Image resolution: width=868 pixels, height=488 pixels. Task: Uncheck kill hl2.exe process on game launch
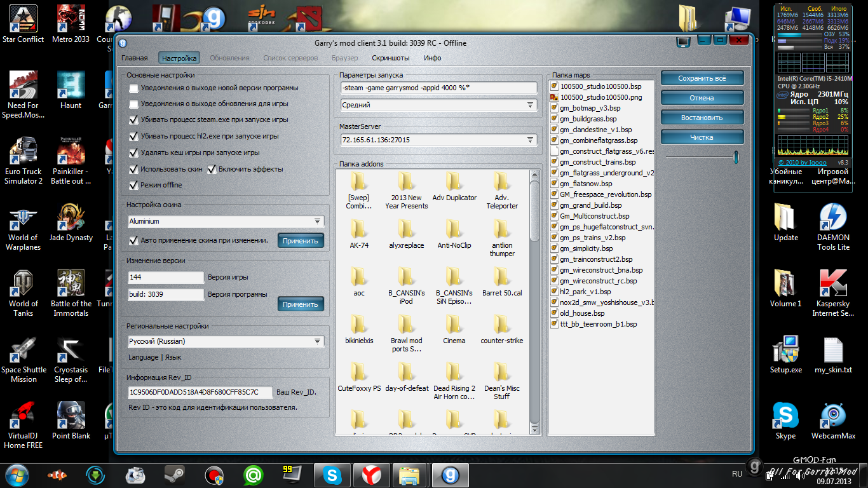pos(133,136)
